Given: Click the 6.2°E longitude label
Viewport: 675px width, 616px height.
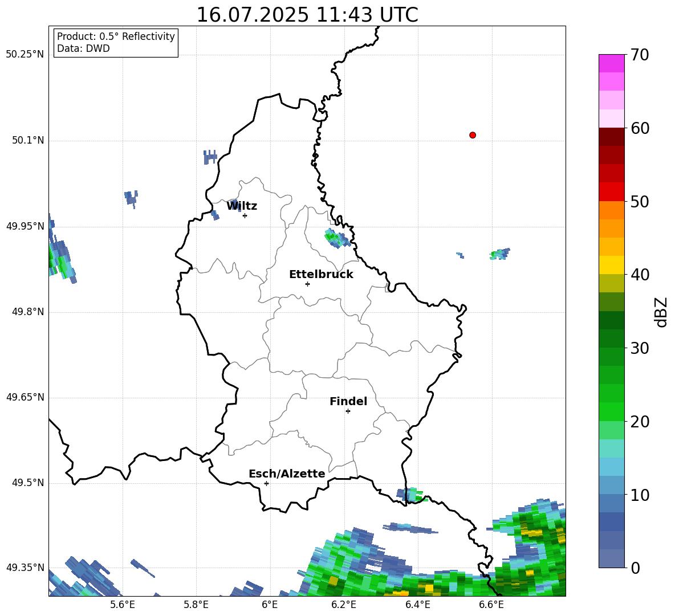Looking at the screenshot, I should [344, 605].
